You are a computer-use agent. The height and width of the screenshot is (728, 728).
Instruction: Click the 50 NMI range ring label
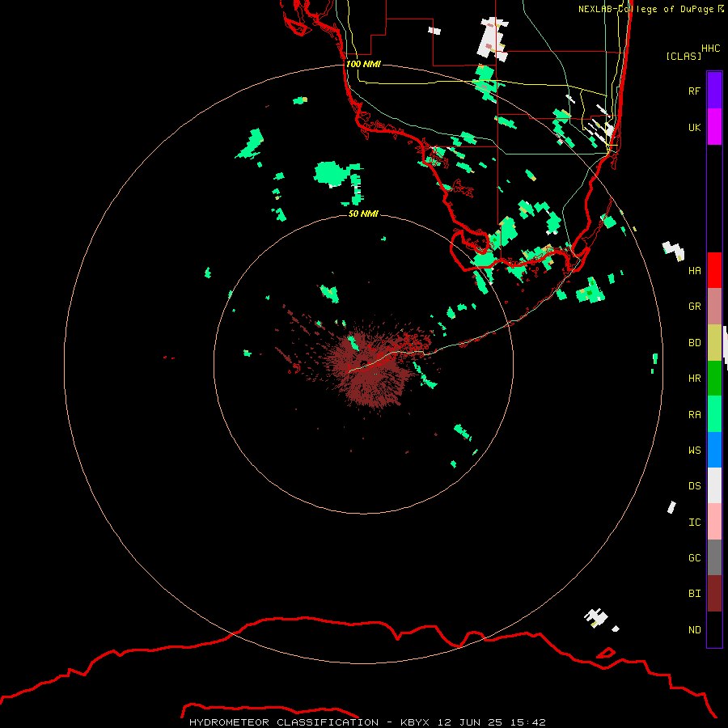point(363,214)
